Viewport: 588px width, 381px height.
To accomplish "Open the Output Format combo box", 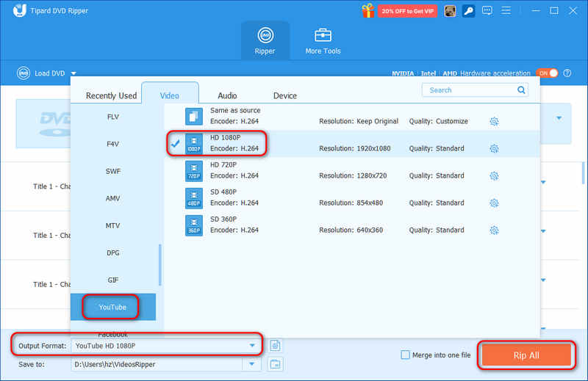I will (165, 346).
